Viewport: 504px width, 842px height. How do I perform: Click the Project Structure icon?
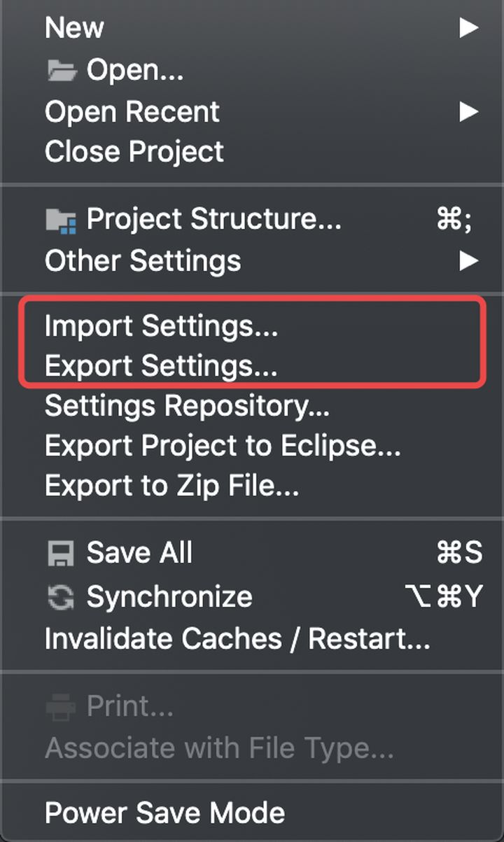[x=60, y=220]
